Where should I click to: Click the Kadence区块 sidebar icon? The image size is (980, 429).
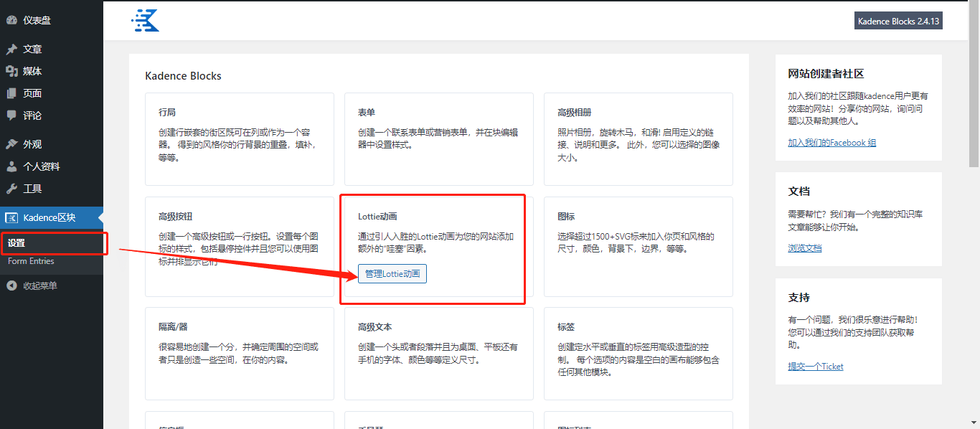tap(11, 217)
